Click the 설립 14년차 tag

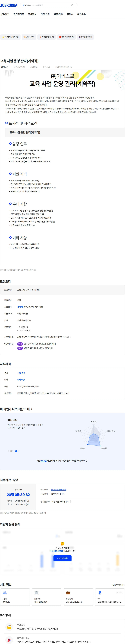click(x=29, y=37)
